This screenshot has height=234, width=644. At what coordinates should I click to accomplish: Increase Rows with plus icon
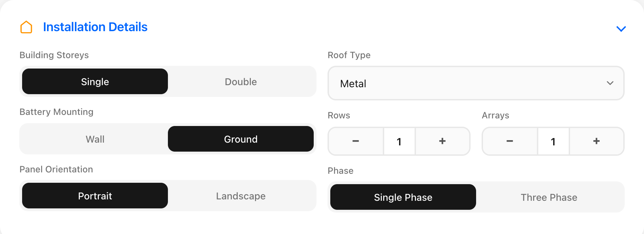tap(442, 141)
